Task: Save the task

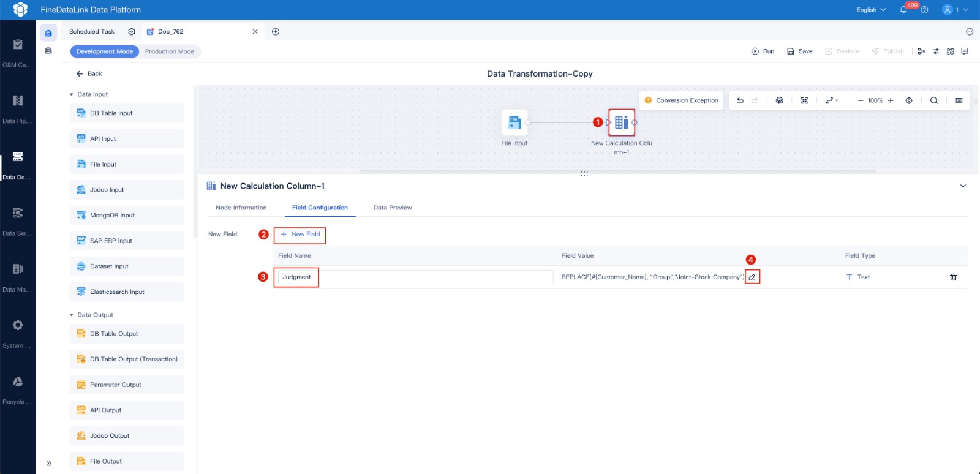Action: [799, 51]
